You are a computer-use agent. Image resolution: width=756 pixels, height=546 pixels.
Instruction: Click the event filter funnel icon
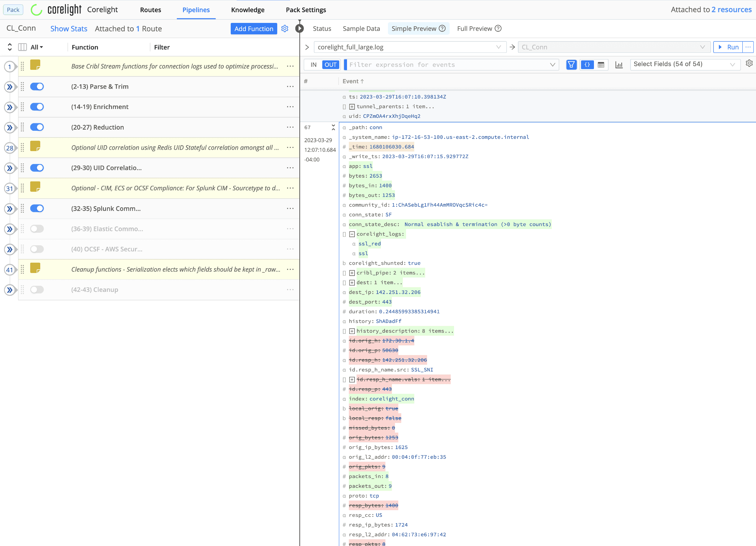pos(571,65)
